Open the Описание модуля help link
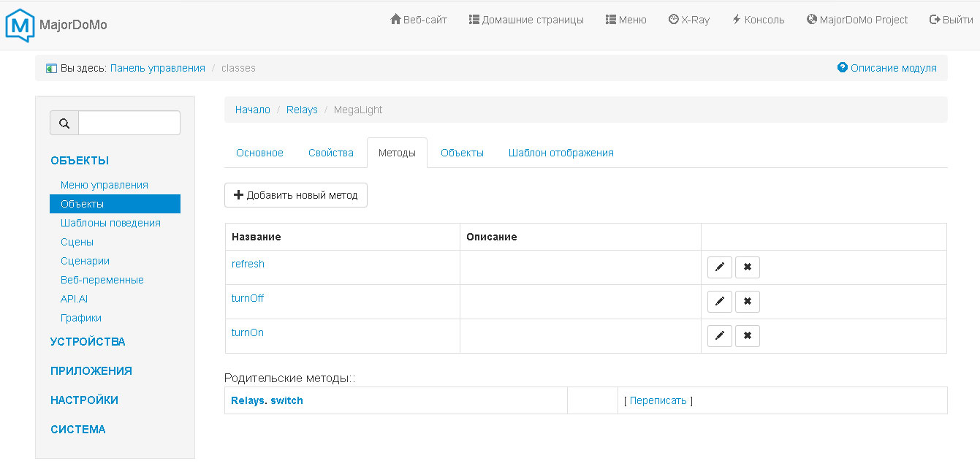 (886, 68)
